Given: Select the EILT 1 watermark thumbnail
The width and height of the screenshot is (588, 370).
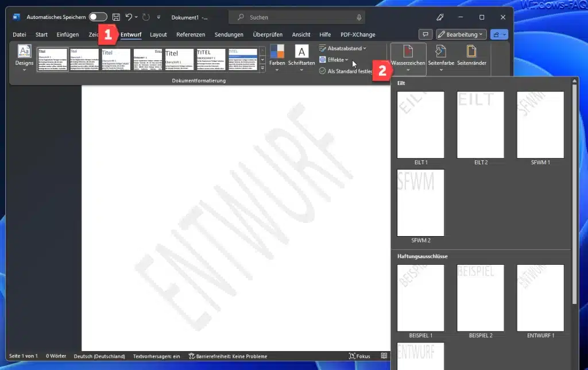Looking at the screenshot, I should 420,125.
